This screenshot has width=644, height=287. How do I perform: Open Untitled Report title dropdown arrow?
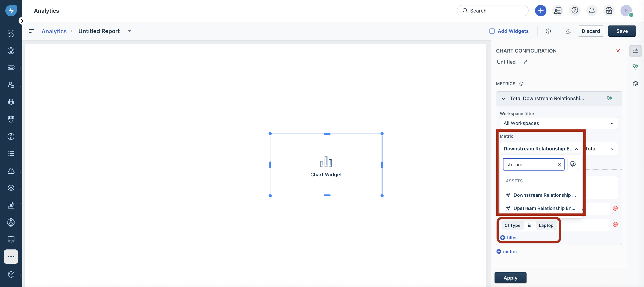129,31
